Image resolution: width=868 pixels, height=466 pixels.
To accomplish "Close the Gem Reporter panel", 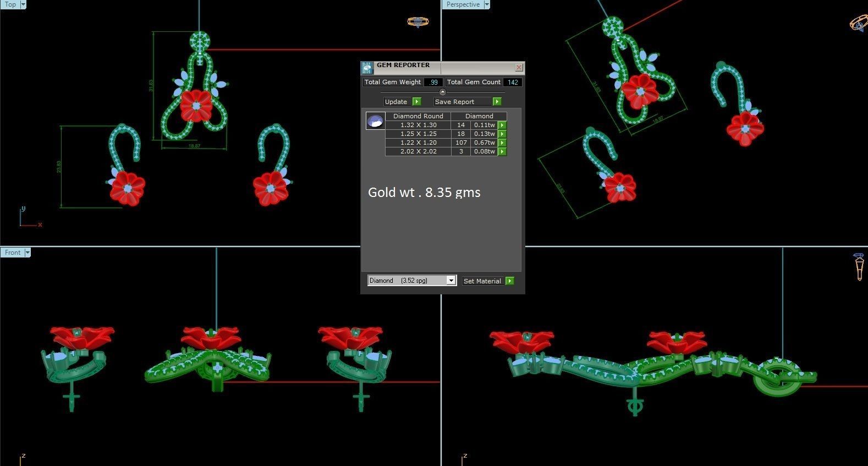I will coord(519,67).
